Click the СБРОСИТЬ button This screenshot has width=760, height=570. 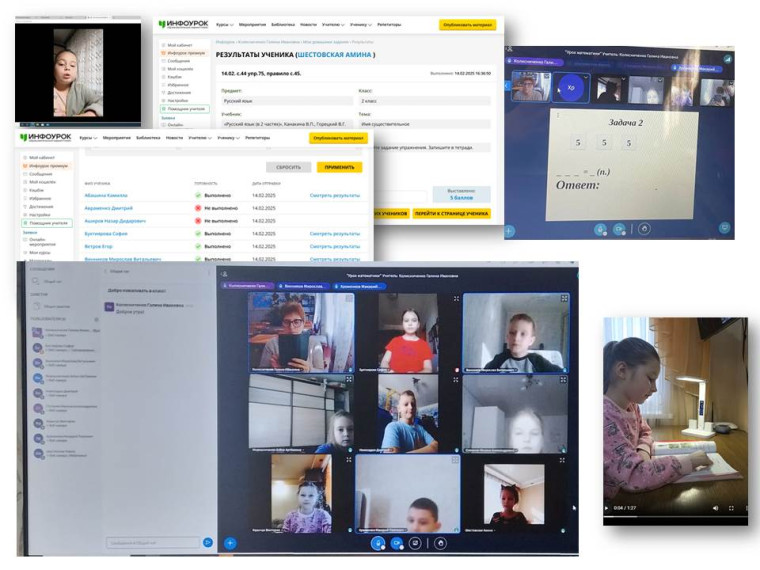point(288,167)
